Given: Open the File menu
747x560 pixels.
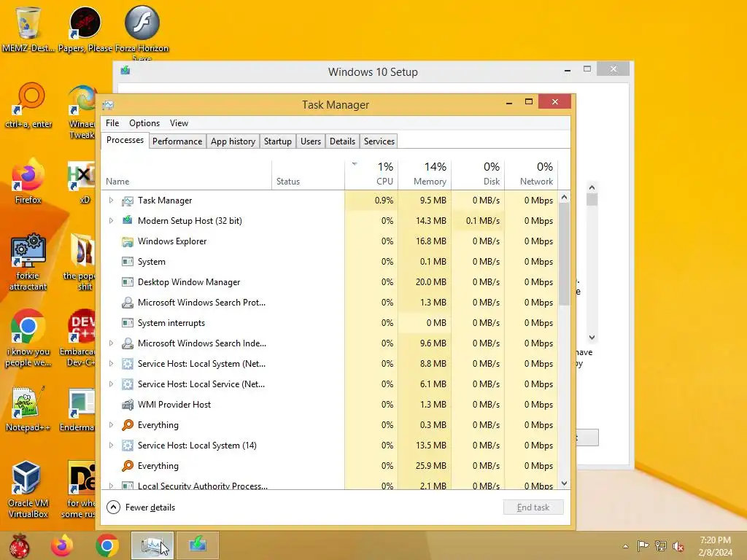Looking at the screenshot, I should (x=112, y=122).
